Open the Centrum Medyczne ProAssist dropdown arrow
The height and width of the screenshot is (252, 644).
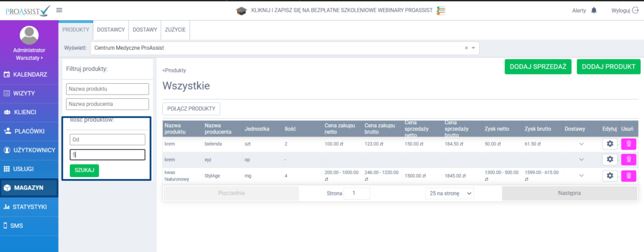(x=474, y=48)
